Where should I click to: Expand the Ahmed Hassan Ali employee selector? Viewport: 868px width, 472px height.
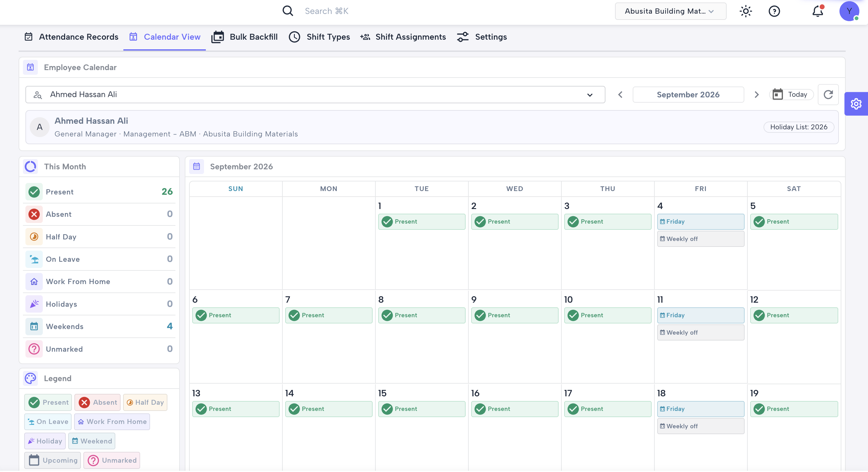(x=315, y=95)
